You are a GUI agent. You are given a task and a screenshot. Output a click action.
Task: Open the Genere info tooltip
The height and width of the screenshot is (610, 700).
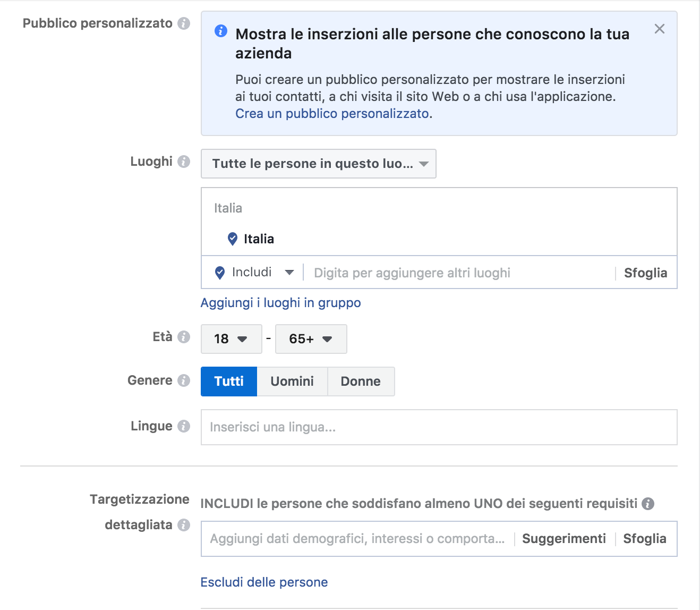tap(183, 380)
